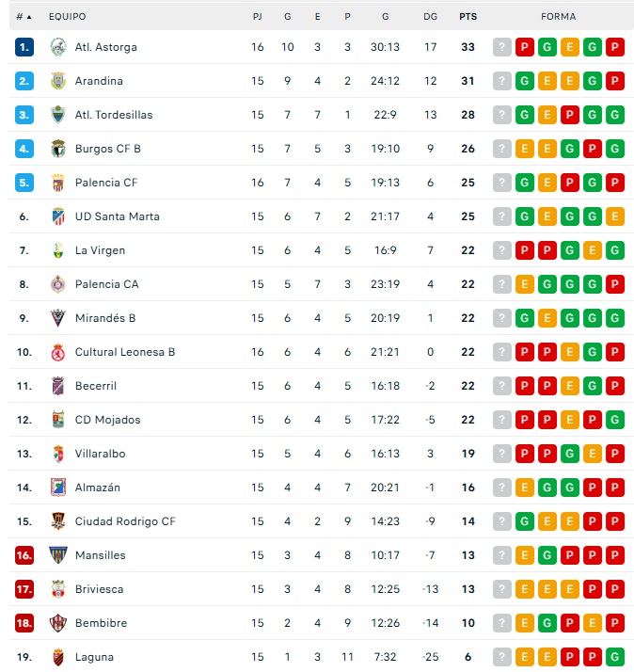The height and width of the screenshot is (672, 634).
Task: Click the Almazán team badge
Action: pyautogui.click(x=57, y=488)
